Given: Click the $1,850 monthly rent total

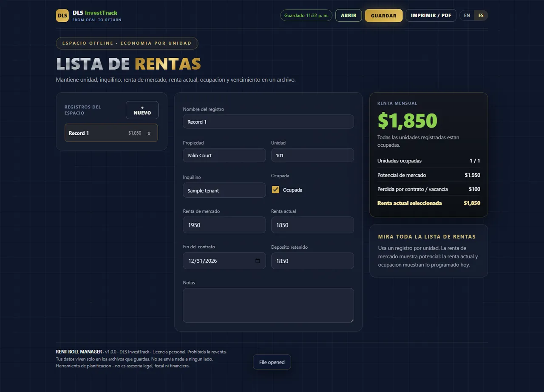Looking at the screenshot, I should click(x=407, y=120).
